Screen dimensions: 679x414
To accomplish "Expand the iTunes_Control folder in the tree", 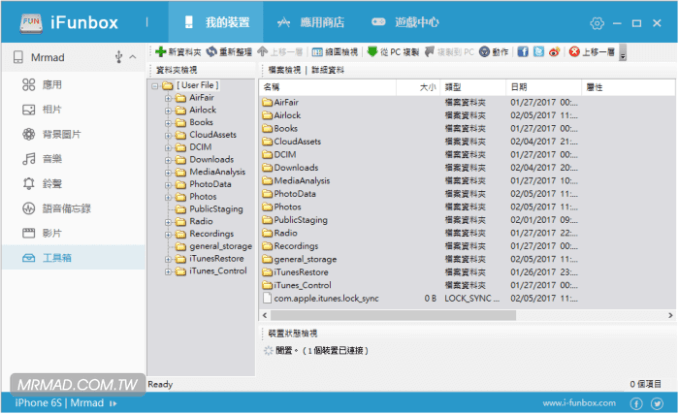I will pyautogui.click(x=168, y=272).
